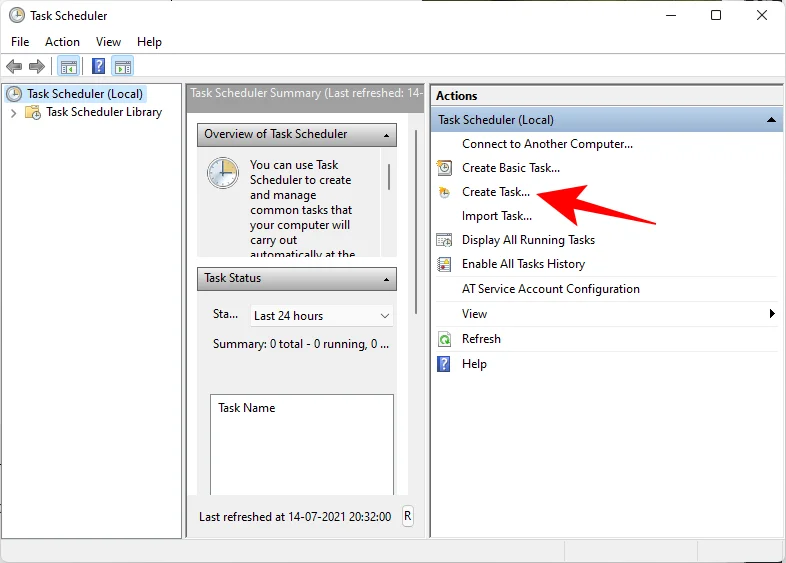Collapse the Overview of Task Scheduler section
Screen dimensions: 786x563
(386, 135)
